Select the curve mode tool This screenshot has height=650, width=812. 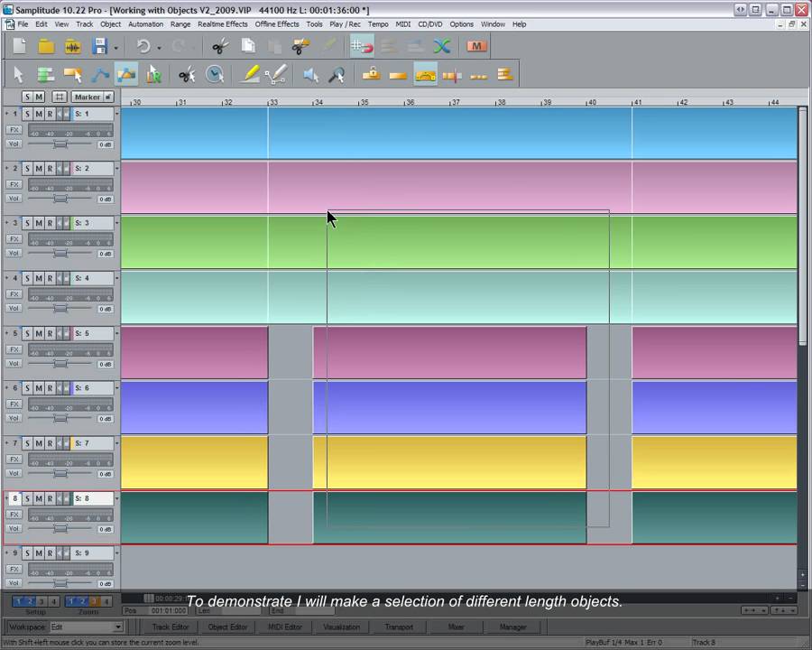tap(100, 75)
